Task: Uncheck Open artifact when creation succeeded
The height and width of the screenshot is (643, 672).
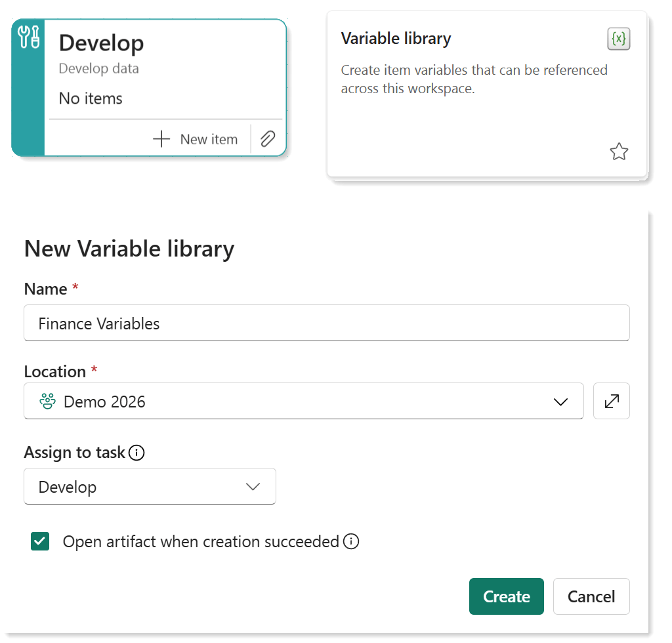Action: [40, 541]
